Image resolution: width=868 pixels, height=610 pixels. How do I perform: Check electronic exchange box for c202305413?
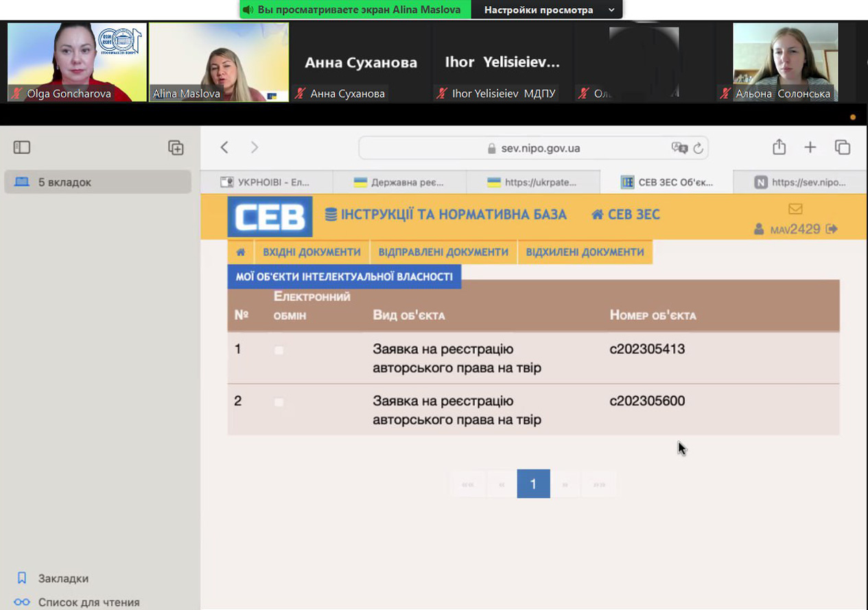[x=279, y=350]
